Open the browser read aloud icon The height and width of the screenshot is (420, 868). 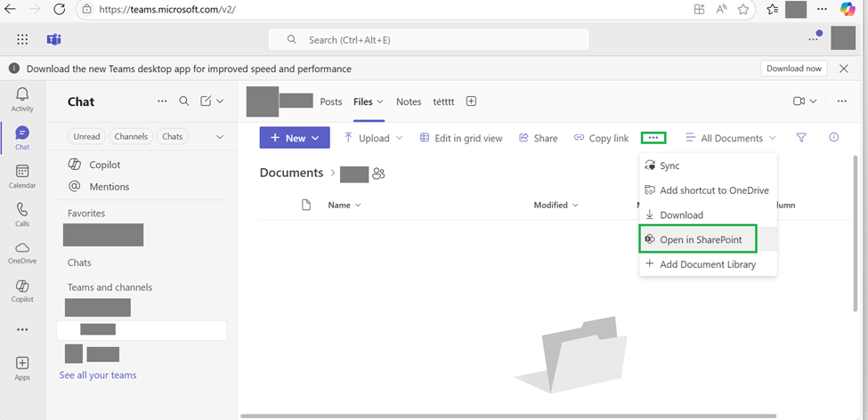pyautogui.click(x=721, y=10)
